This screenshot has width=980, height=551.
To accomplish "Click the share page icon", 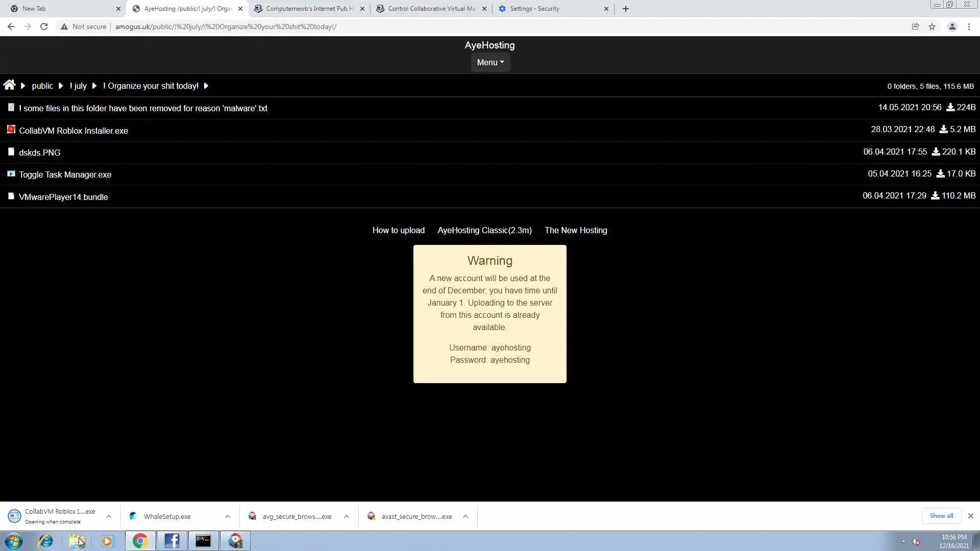I will pyautogui.click(x=915, y=27).
